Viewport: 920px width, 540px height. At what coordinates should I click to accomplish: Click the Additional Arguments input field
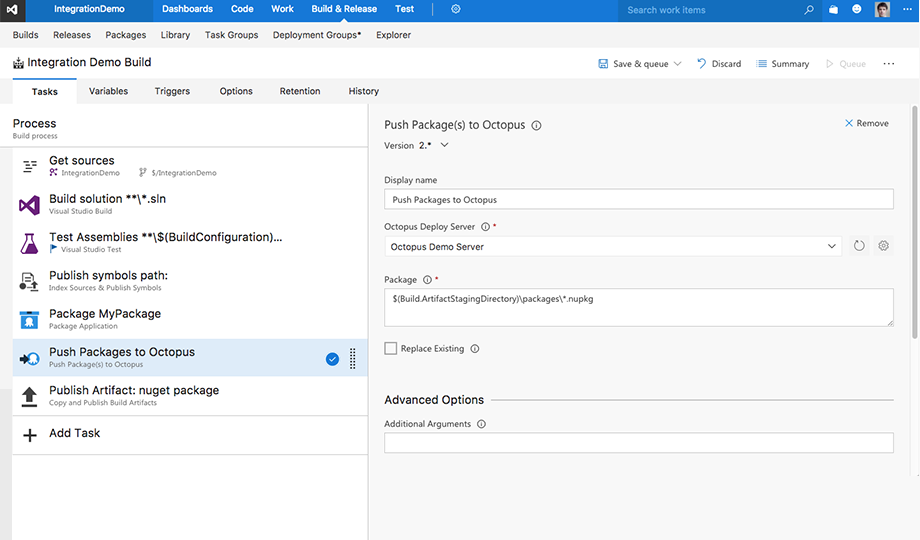point(638,443)
